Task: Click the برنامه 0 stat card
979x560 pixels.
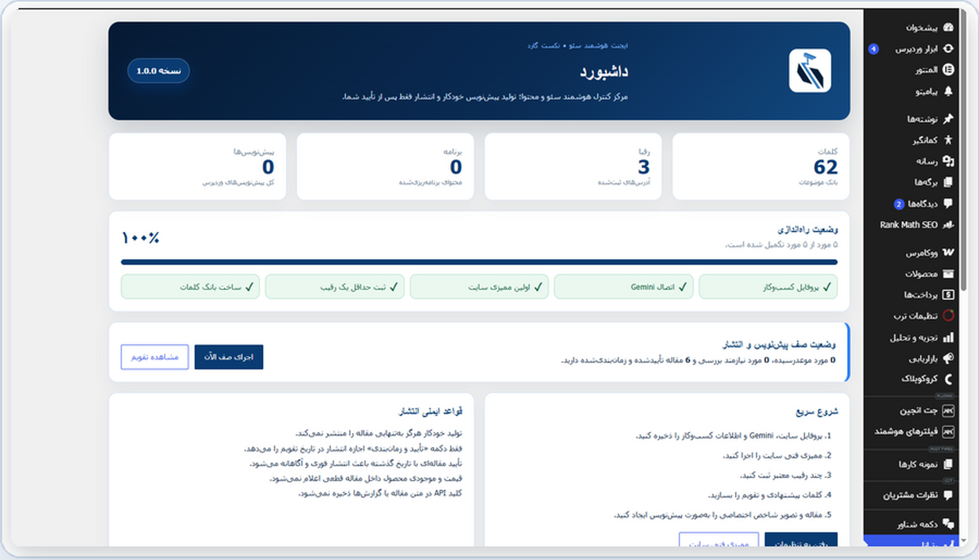Action: [x=386, y=166]
